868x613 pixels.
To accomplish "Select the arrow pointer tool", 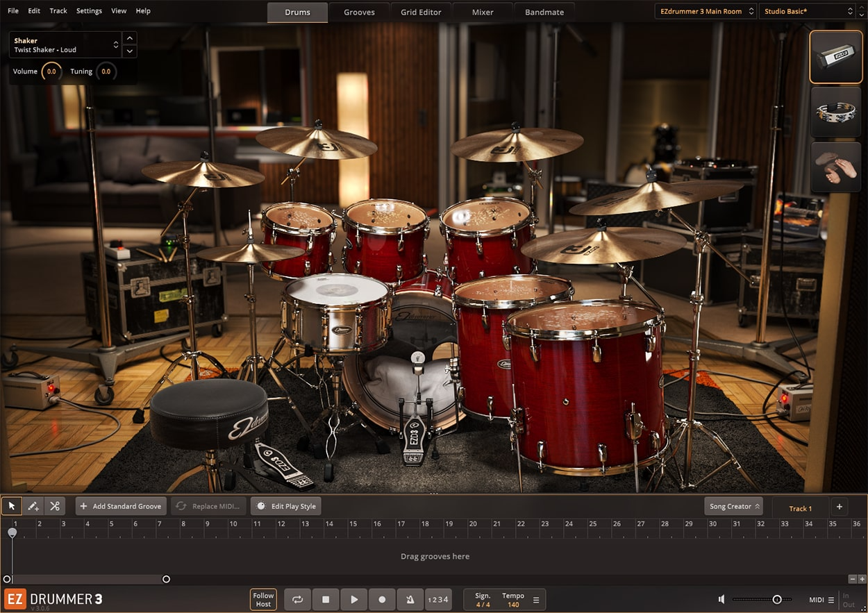I will [12, 506].
